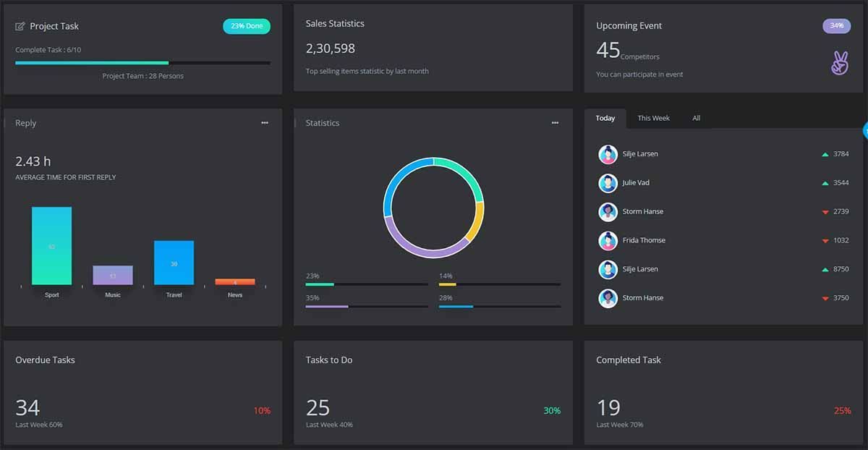Open Julie Vad's profile avatar

point(607,183)
